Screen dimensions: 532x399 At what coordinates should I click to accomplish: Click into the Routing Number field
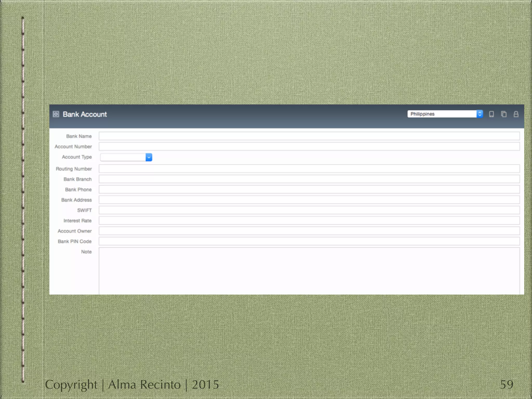(x=309, y=169)
